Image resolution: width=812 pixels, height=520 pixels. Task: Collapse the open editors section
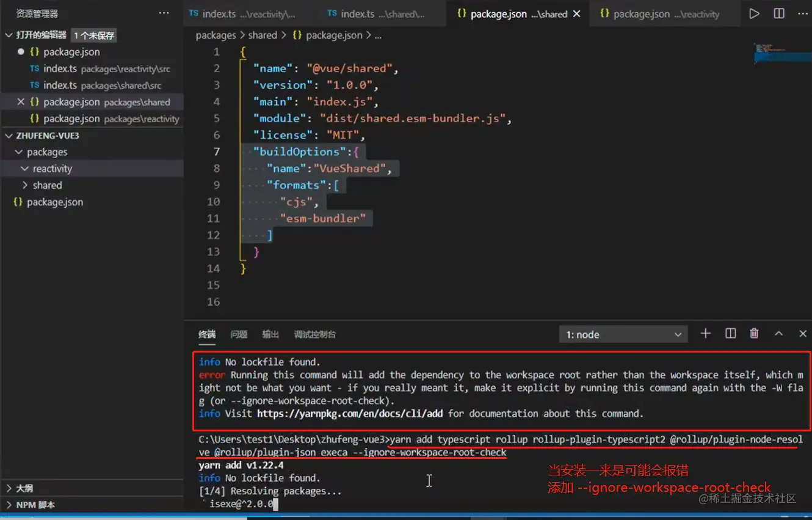9,35
